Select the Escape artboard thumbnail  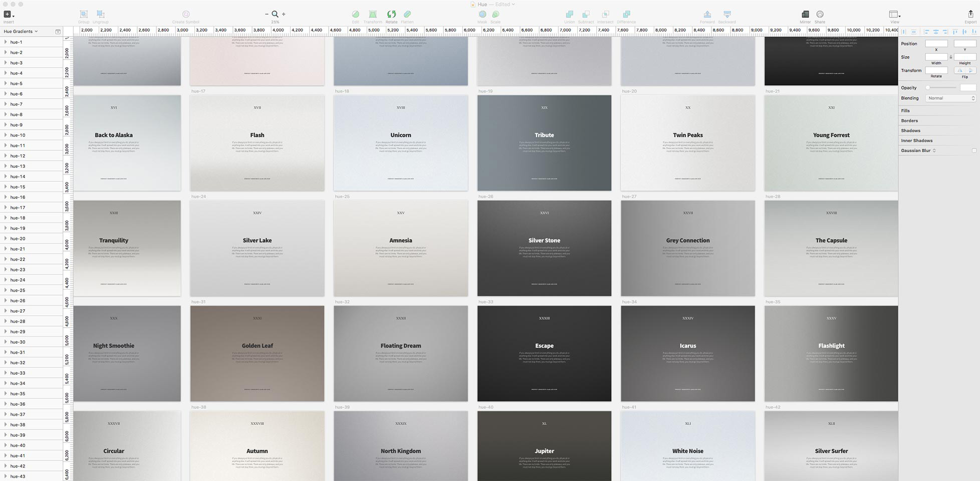pos(544,353)
